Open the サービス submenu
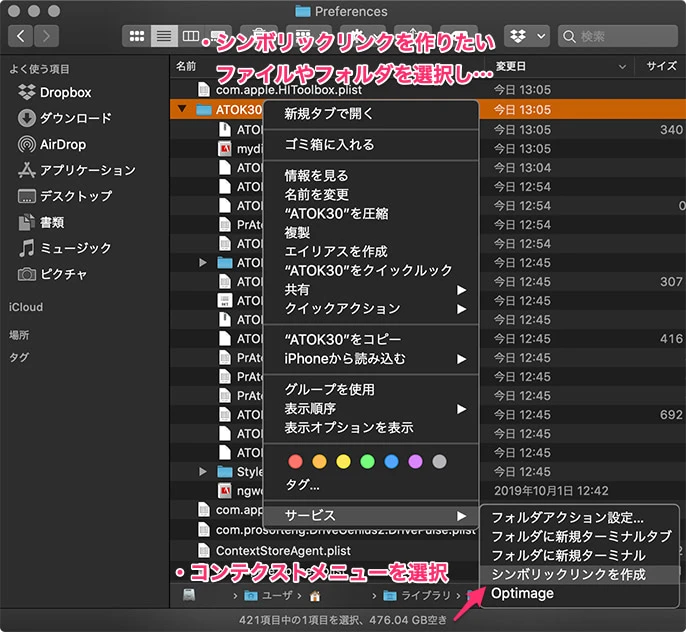This screenshot has height=632, width=686. (x=371, y=516)
